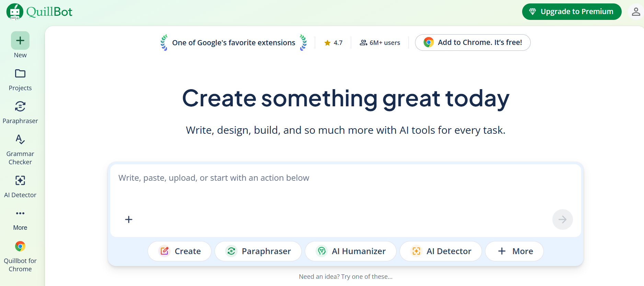
Task: Select the Paraphraser action chip
Action: click(258, 251)
